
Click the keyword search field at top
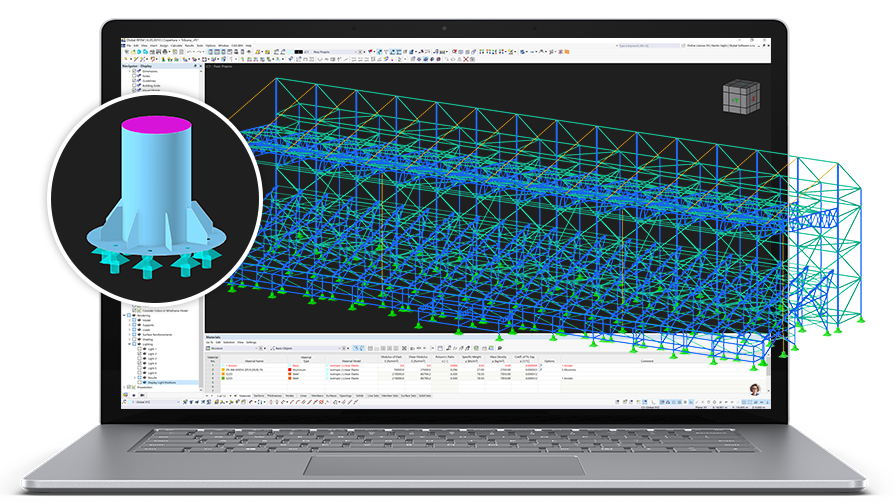(649, 46)
